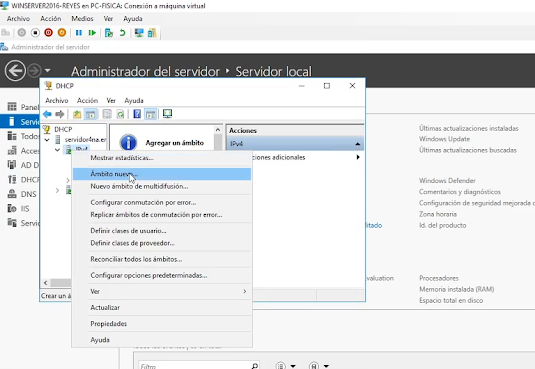Screen dimensions: 535x369
Task: Expand the IPv6 node below IPv4
Action: (x=57, y=190)
